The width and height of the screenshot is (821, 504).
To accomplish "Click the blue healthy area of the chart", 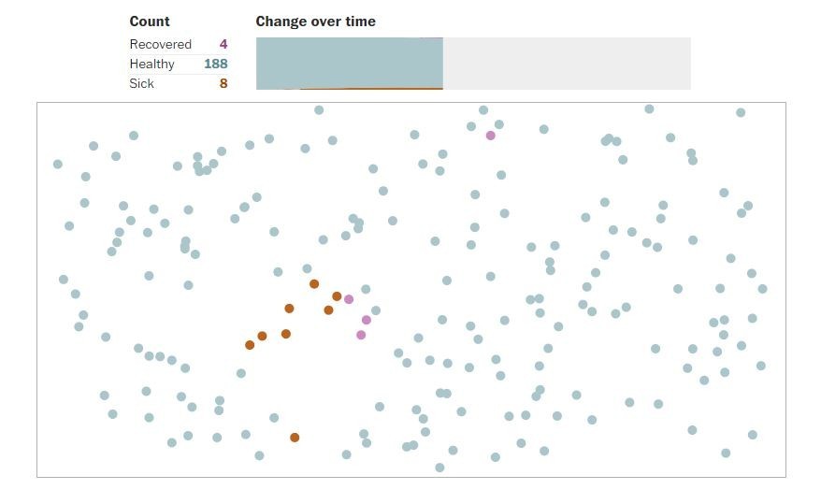I will click(x=349, y=62).
